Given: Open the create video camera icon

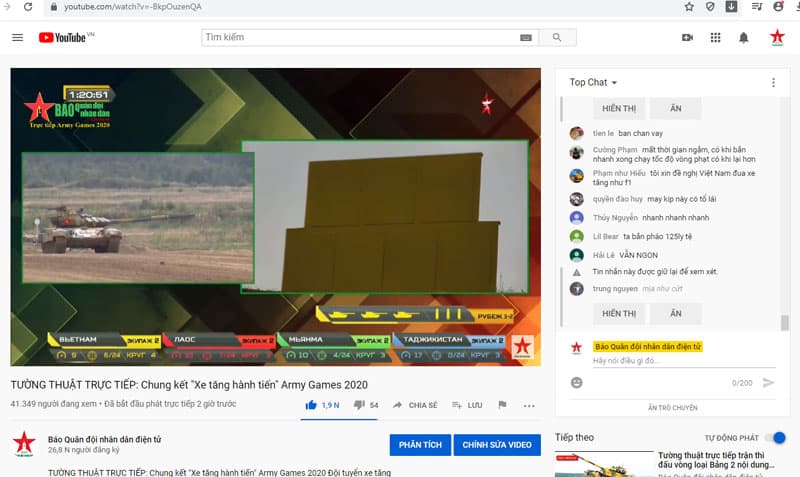Looking at the screenshot, I should pyautogui.click(x=687, y=37).
